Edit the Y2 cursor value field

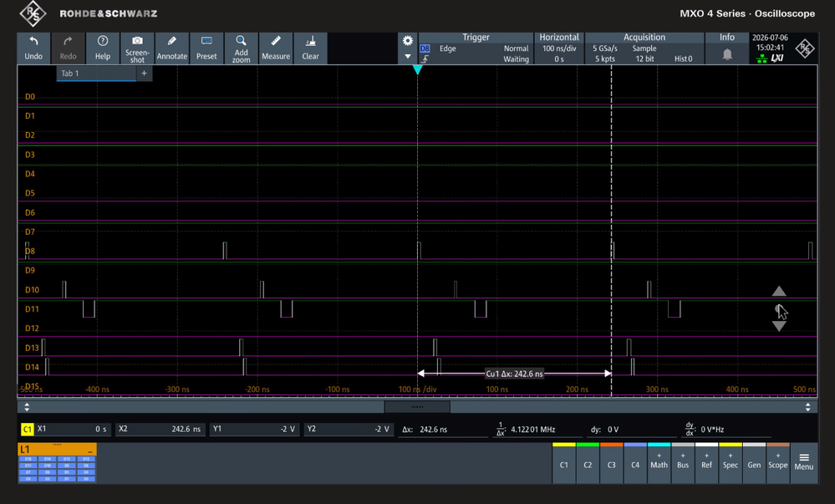(349, 430)
